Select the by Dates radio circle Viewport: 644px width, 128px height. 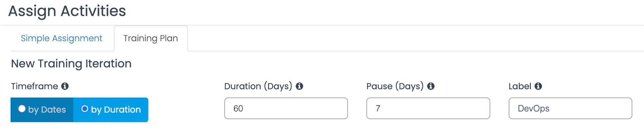coord(22,109)
